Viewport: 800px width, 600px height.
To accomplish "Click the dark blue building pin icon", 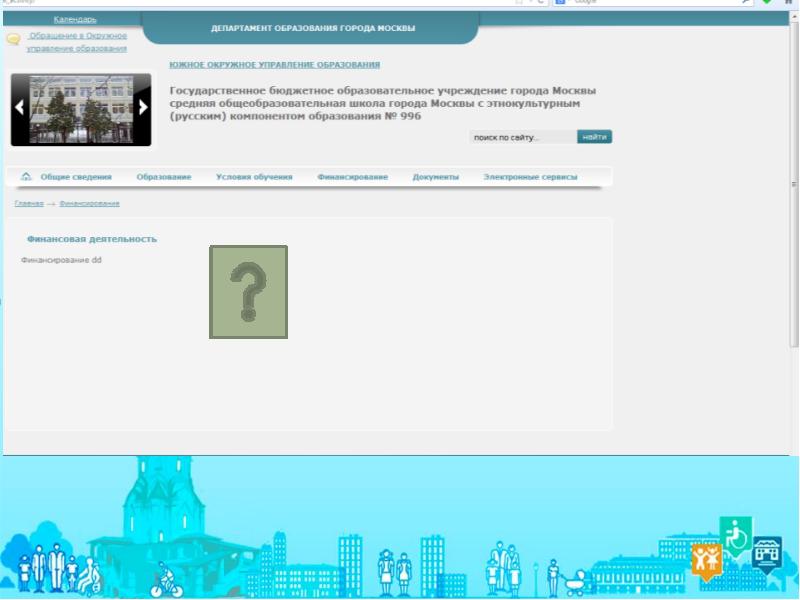I will 767,552.
